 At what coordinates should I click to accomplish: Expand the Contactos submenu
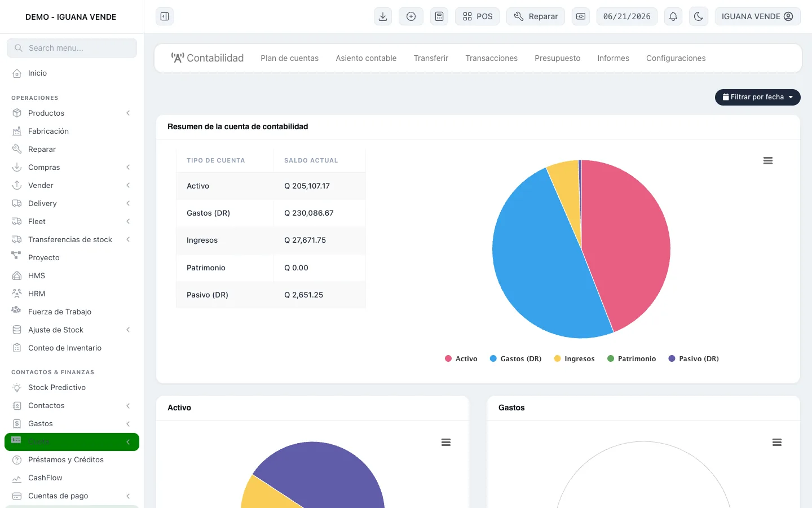coord(128,405)
